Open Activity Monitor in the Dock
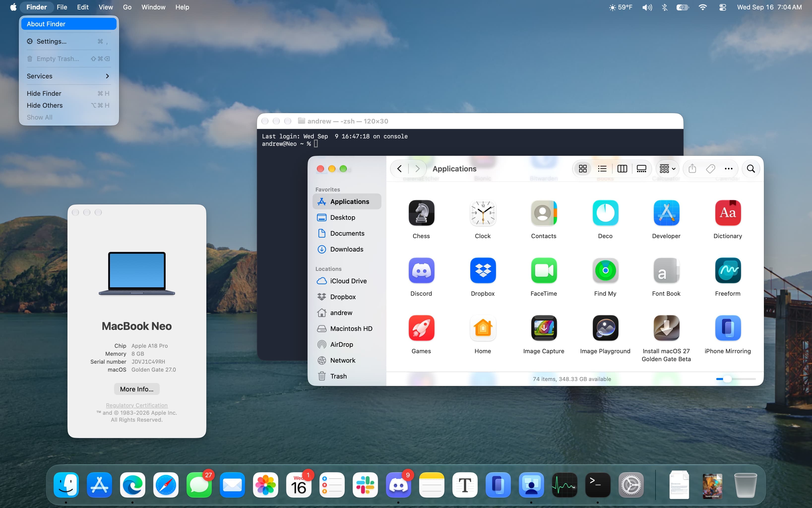The image size is (812, 508). [x=565, y=485]
